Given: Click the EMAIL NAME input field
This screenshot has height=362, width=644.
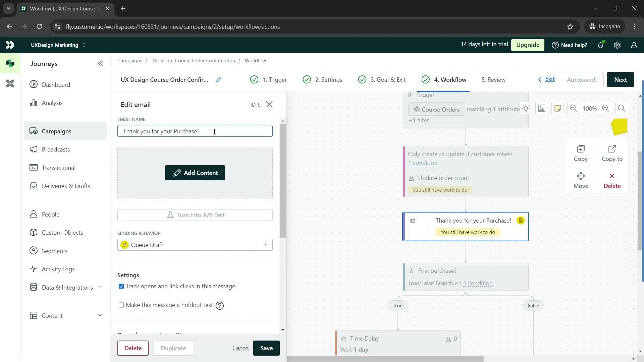Looking at the screenshot, I should [196, 131].
